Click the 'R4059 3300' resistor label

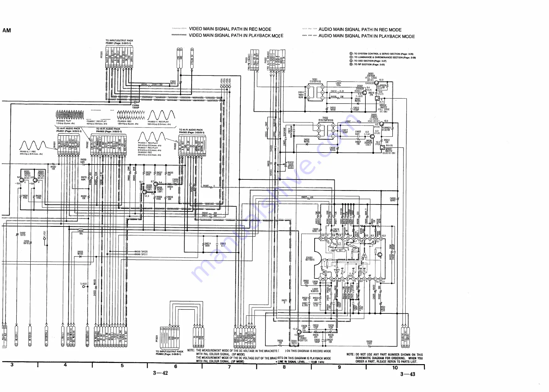[x=148, y=174]
